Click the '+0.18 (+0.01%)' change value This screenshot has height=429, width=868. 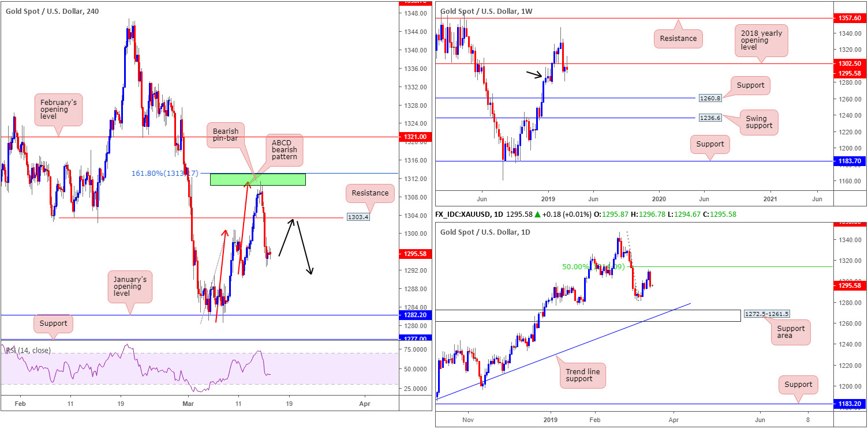pos(566,215)
